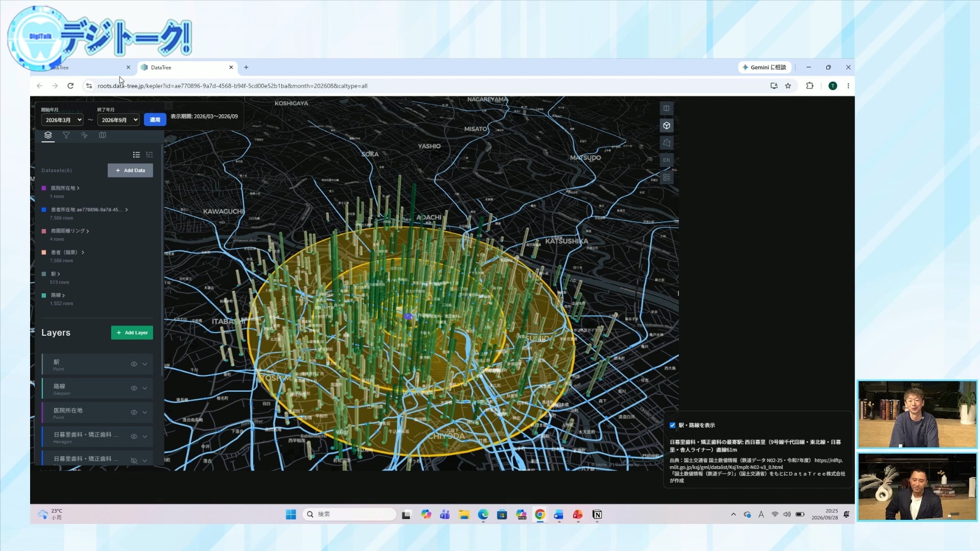Open the Base map panel icon
980x551 pixels.
click(103, 135)
